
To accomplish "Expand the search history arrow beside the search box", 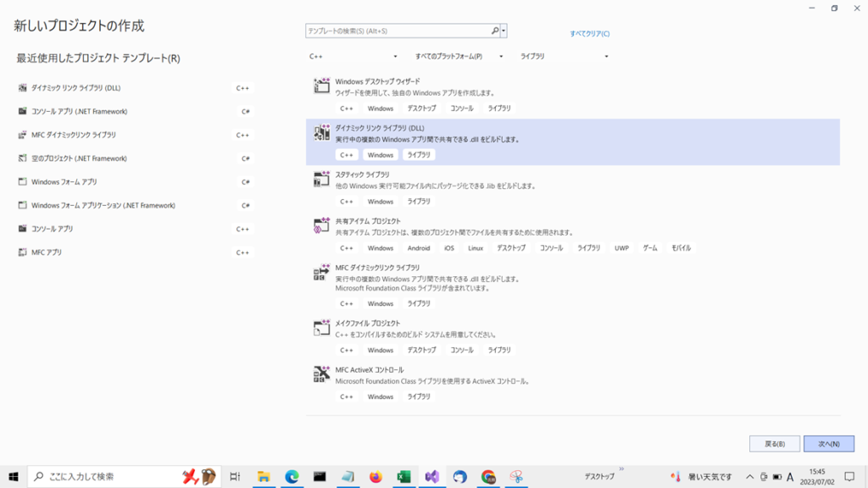I will [504, 31].
